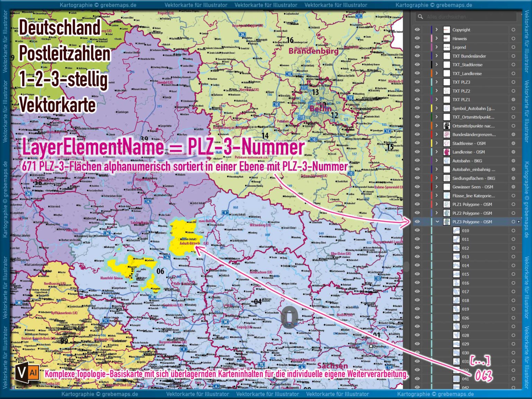Click the Bundesländergrenzen layer thumbnail
Viewport: 532px width, 399px height.
point(447,134)
